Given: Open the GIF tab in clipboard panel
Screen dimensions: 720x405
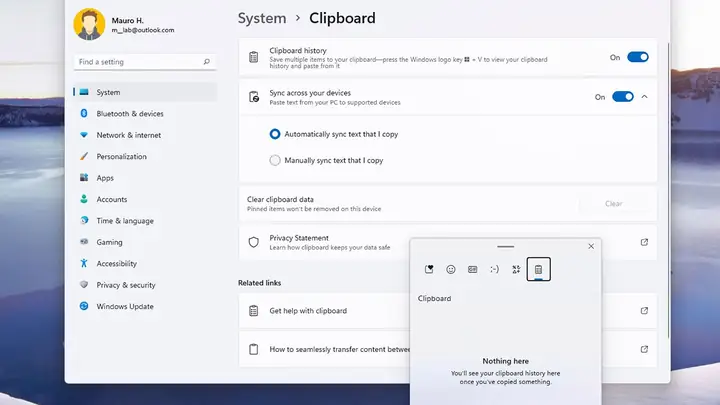Looking at the screenshot, I should coord(472,270).
